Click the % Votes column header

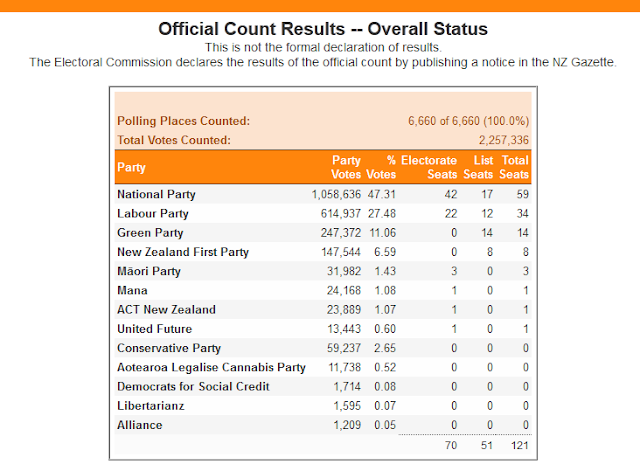381,167
